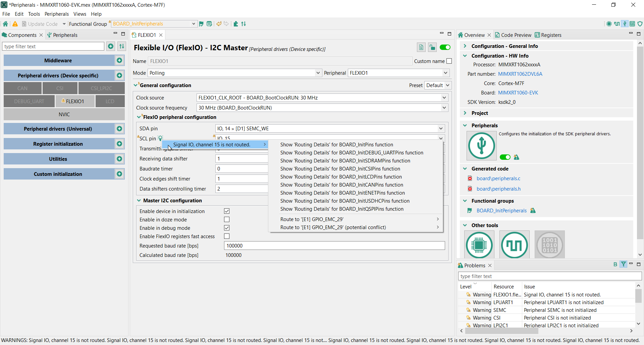
Task: Click the warning triangle toolbar icon
Action: coord(15,24)
